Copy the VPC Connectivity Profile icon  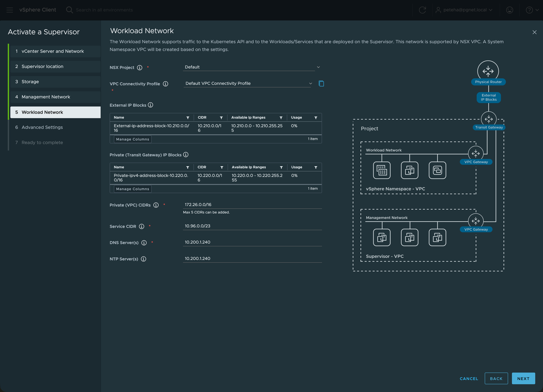[321, 83]
